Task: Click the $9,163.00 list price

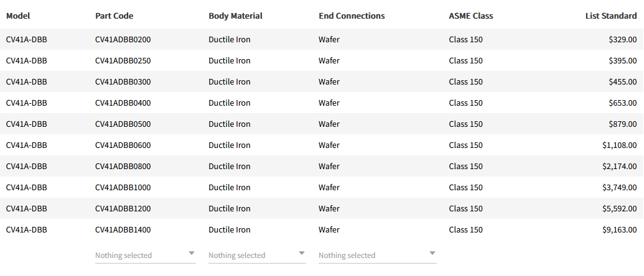Action: click(619, 230)
